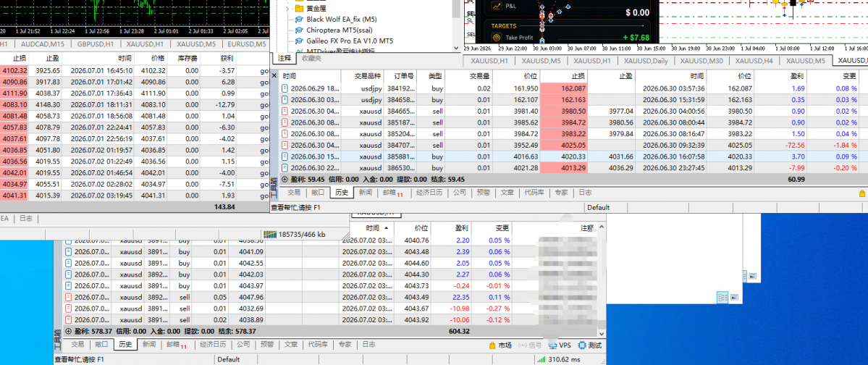Open the 测试 strategy tester chip icon
868x365 pixels.
pos(581,345)
